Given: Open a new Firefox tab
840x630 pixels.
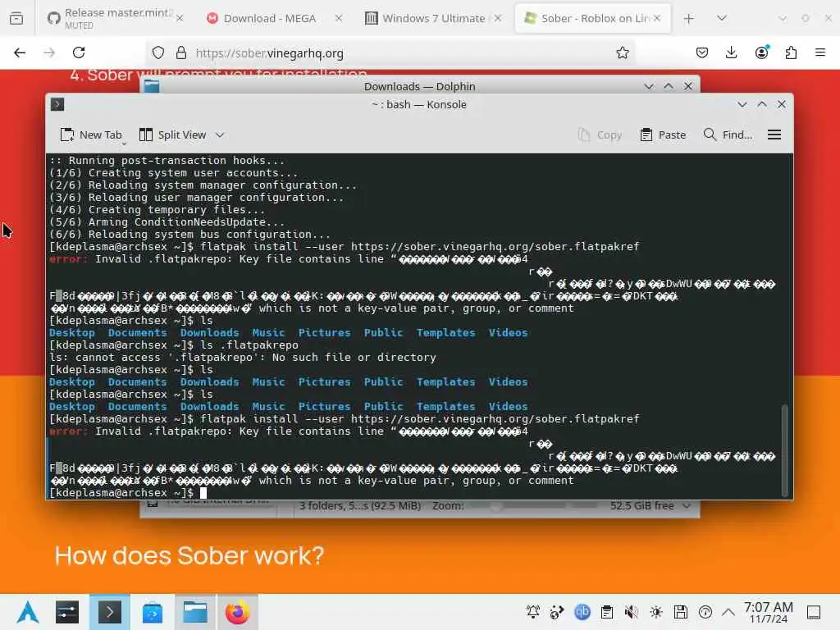Looking at the screenshot, I should tap(689, 18).
